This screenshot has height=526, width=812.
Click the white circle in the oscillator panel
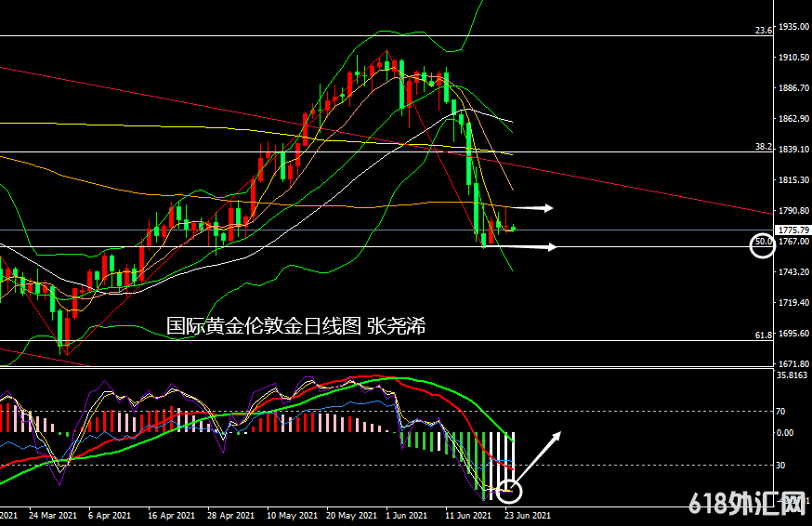pos(510,489)
